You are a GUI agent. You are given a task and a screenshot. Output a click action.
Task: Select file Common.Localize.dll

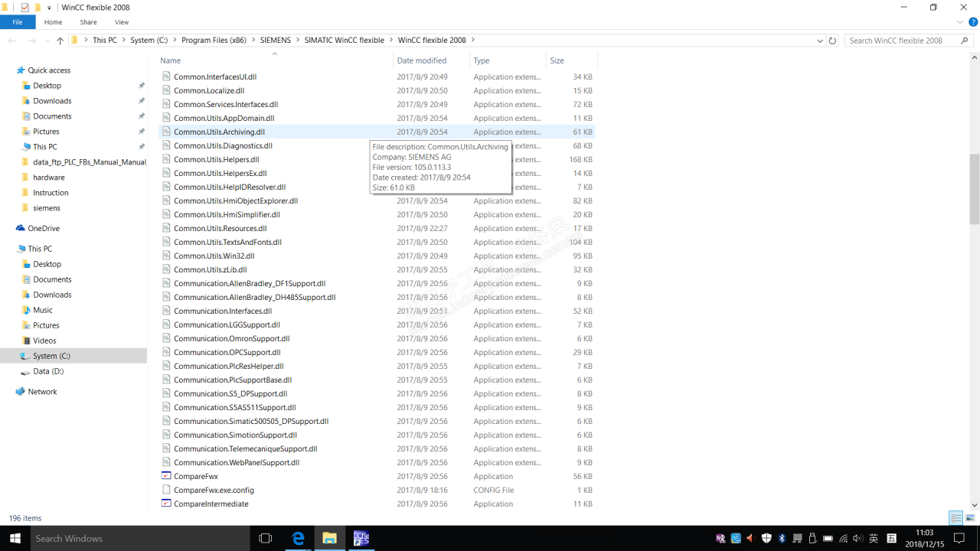coord(209,90)
